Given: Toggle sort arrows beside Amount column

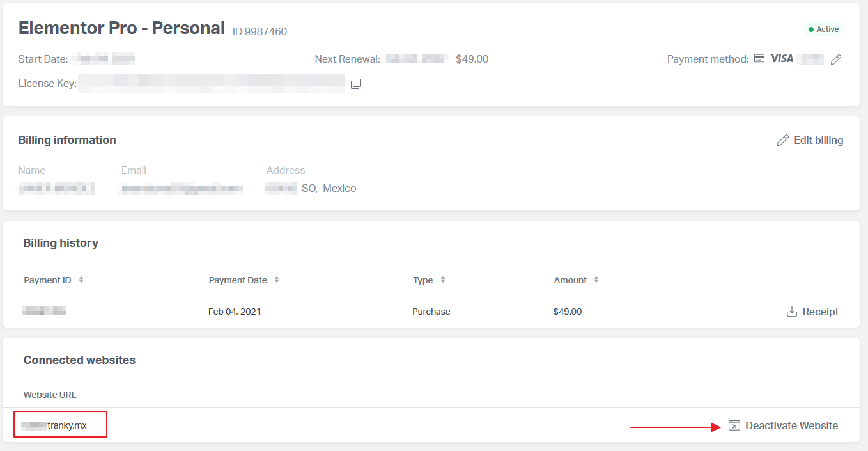Looking at the screenshot, I should pyautogui.click(x=596, y=280).
